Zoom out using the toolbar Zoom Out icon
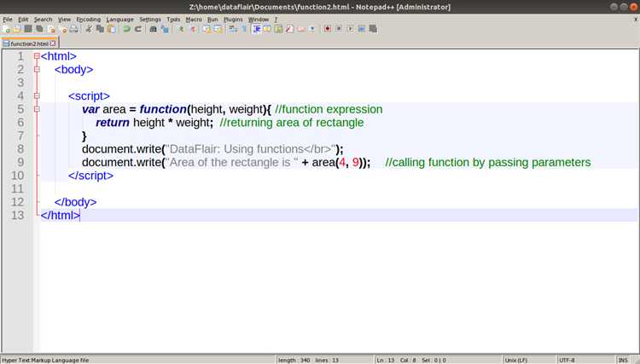This screenshot has height=364, width=640. (x=192, y=29)
